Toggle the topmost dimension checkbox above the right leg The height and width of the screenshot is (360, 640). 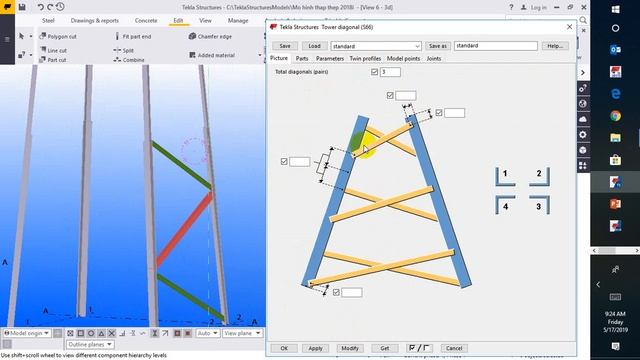390,96
